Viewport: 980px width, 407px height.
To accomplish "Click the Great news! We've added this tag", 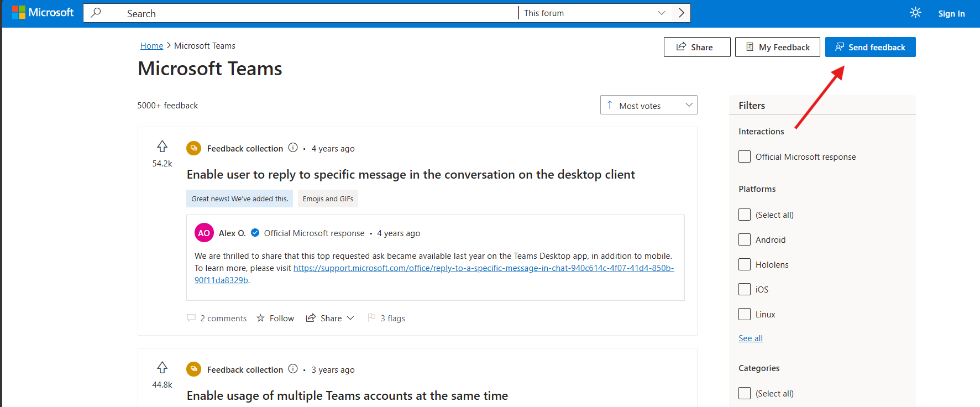I will click(x=240, y=199).
